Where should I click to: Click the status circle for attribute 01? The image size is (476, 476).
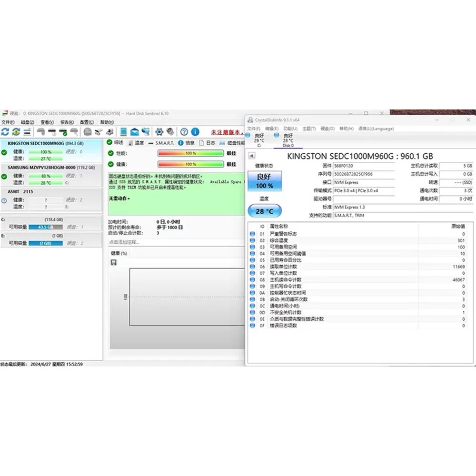[252, 234]
